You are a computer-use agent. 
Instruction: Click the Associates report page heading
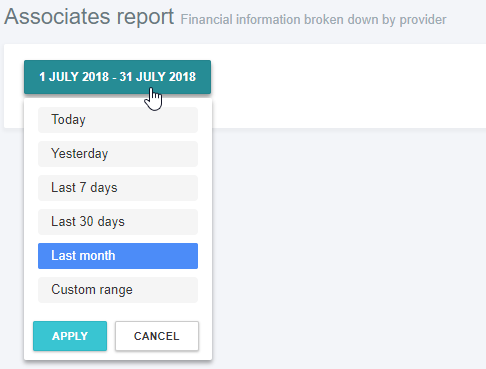click(89, 17)
